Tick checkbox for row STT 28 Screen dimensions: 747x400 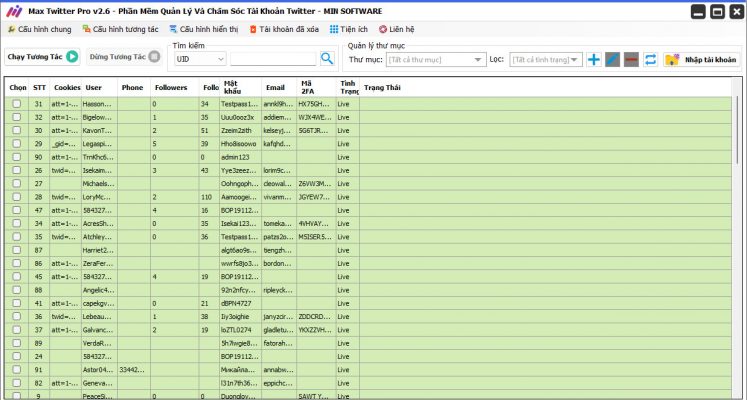click(x=17, y=197)
